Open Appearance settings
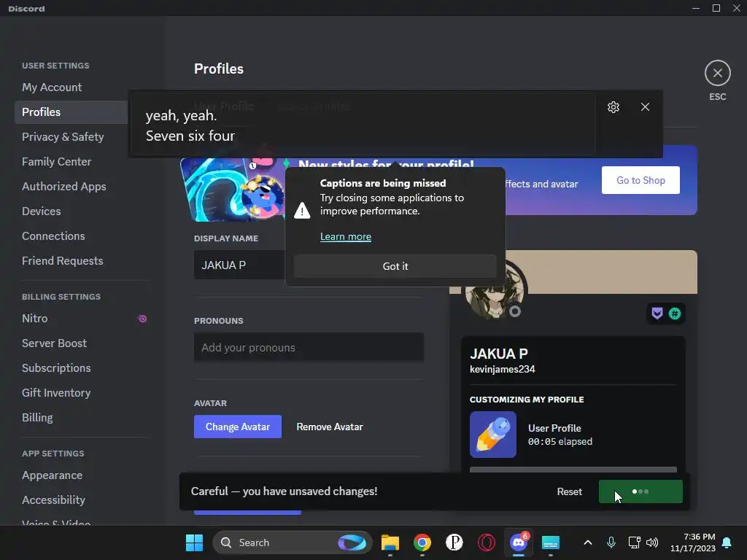747x560 pixels. 52,475
